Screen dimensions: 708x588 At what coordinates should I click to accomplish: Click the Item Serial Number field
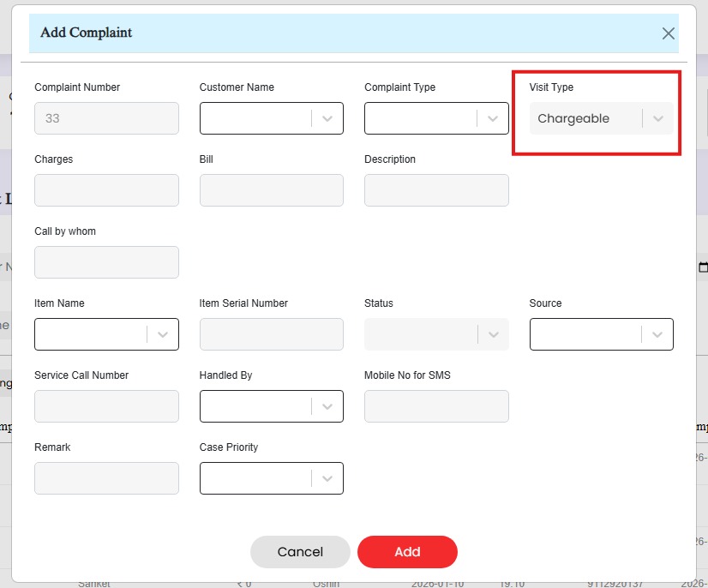(x=271, y=334)
